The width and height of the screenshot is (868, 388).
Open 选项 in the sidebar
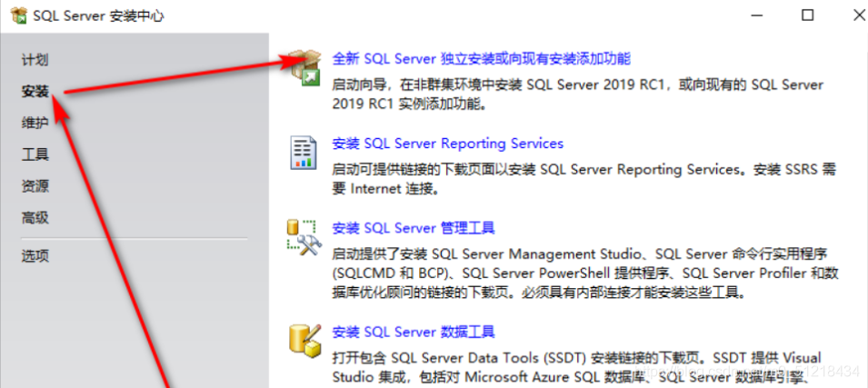pos(35,255)
